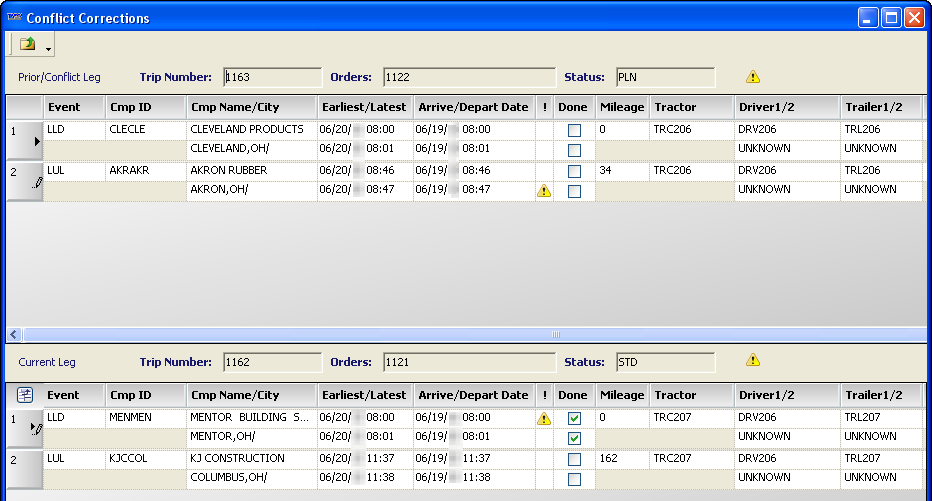
Task: Click the COLUMBUS,OH/ city cell
Action: tap(251, 477)
